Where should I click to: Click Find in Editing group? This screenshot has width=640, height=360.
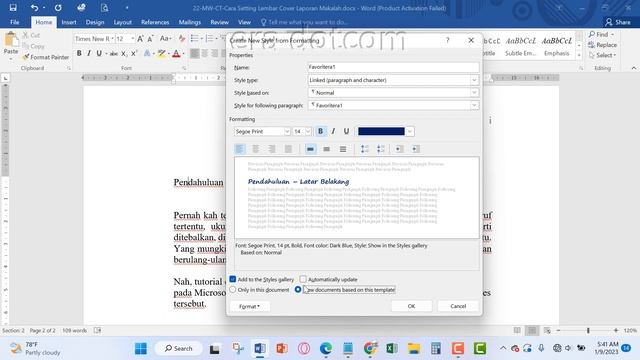[601, 34]
